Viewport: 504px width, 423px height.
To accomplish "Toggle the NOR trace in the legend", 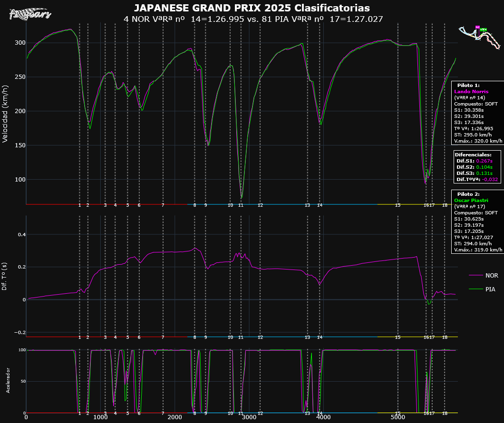I will point(484,276).
